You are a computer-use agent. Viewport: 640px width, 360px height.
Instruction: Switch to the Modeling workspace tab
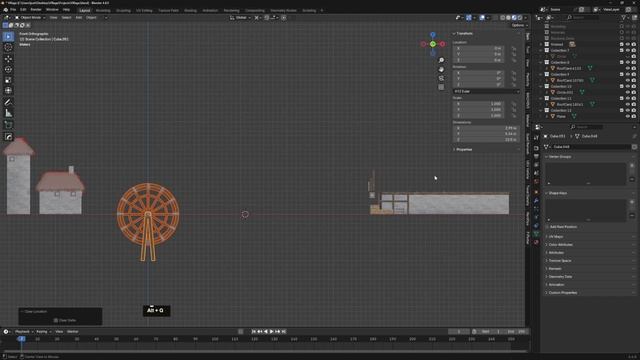103,10
